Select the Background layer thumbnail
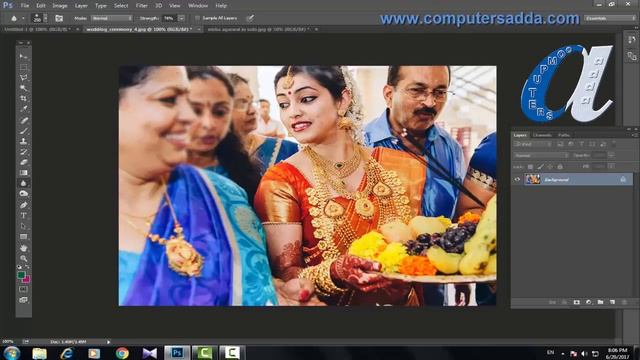The height and width of the screenshot is (360, 640). [532, 179]
